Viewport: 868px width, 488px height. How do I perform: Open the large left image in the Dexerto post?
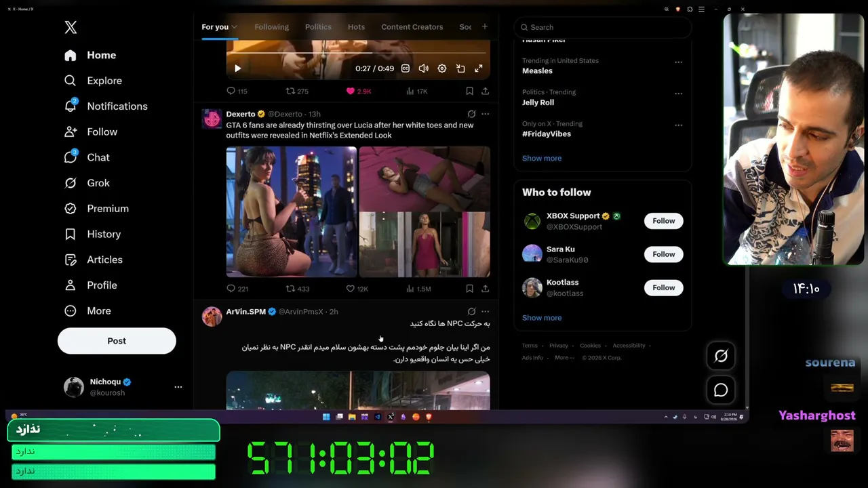tap(292, 211)
